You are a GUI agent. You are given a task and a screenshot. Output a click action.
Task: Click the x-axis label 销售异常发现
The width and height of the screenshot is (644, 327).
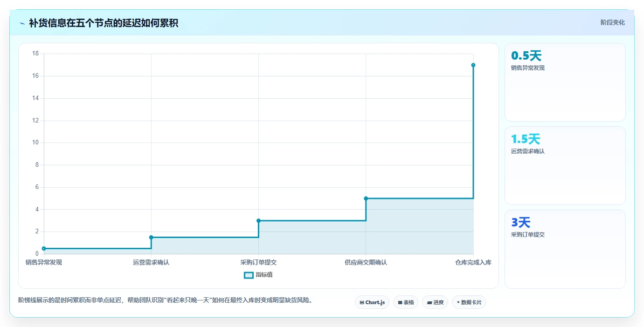[44, 263]
